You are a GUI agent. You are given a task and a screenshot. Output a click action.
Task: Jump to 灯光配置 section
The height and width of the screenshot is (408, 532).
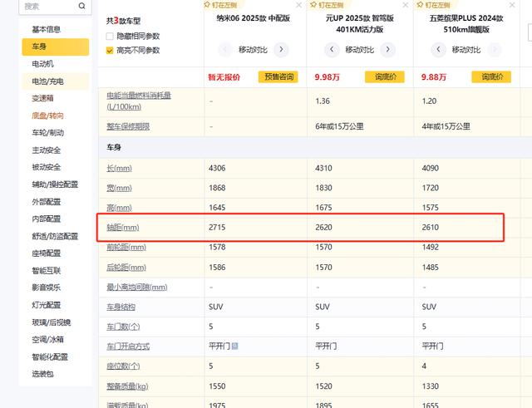click(x=47, y=305)
